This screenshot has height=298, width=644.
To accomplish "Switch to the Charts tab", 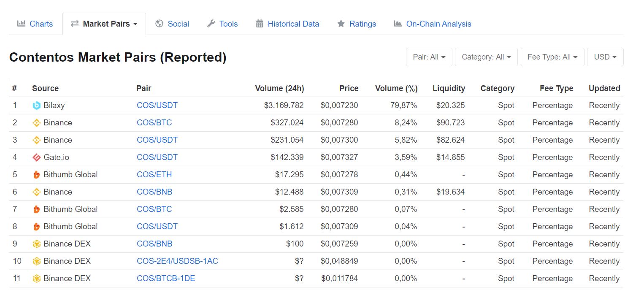I will (x=35, y=24).
